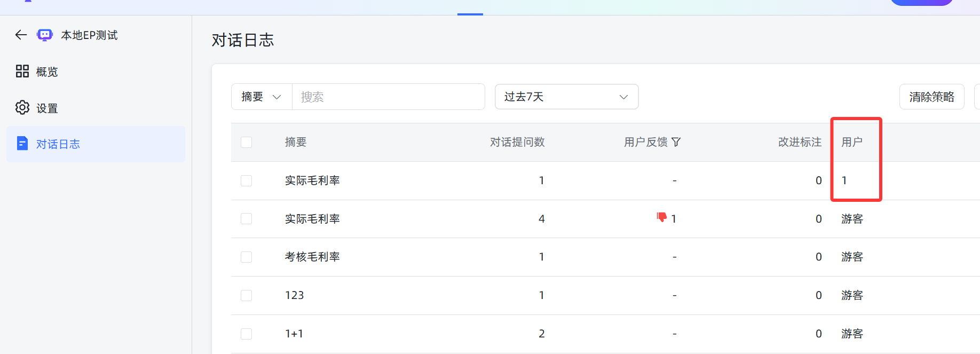Click the back arrow icon
The height and width of the screenshot is (354, 980).
21,35
